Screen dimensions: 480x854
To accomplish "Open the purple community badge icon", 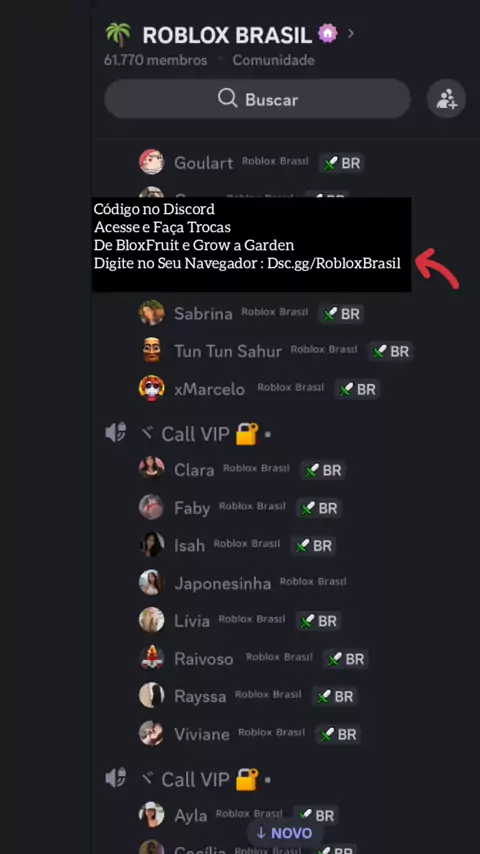I will tap(327, 34).
